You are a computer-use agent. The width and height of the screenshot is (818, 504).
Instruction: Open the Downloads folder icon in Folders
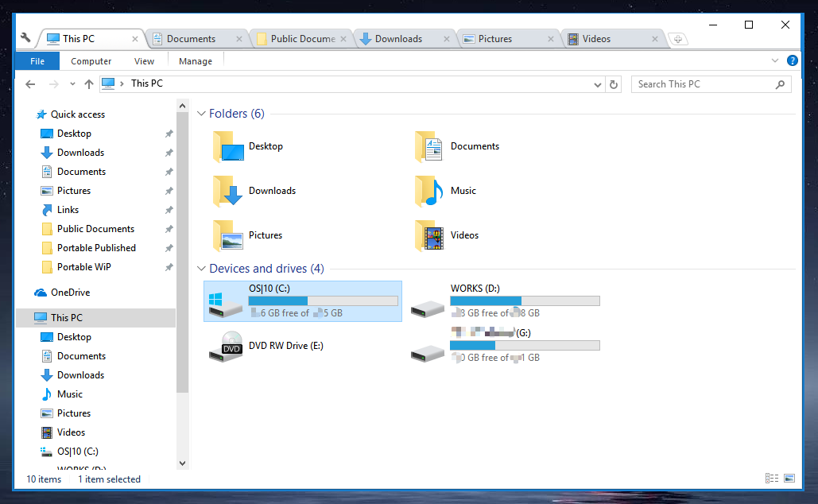click(228, 191)
